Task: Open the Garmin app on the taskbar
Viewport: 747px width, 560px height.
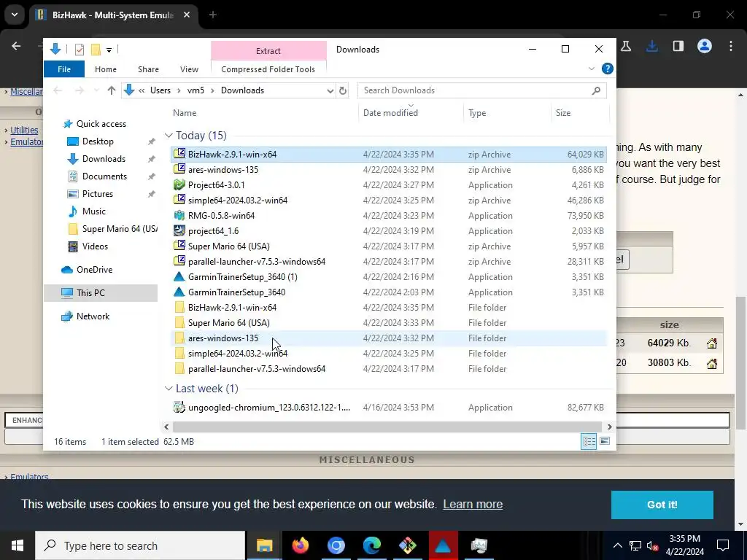Action: pos(443,545)
